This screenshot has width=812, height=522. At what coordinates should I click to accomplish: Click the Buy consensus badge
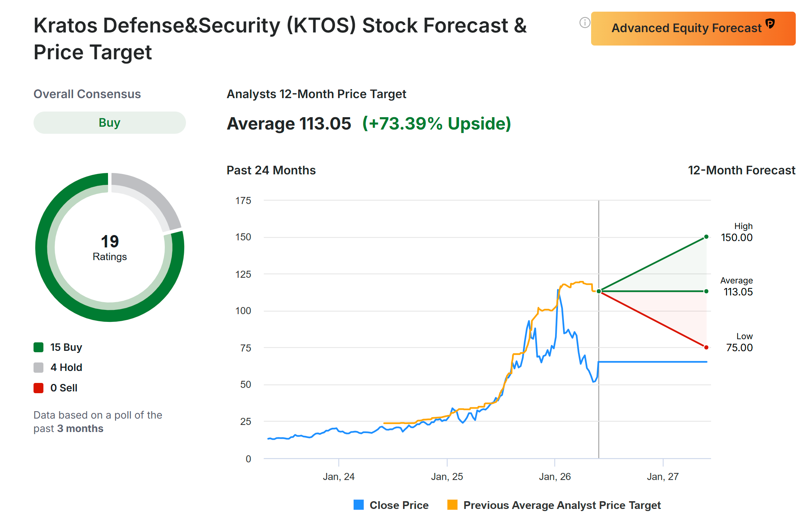click(109, 123)
